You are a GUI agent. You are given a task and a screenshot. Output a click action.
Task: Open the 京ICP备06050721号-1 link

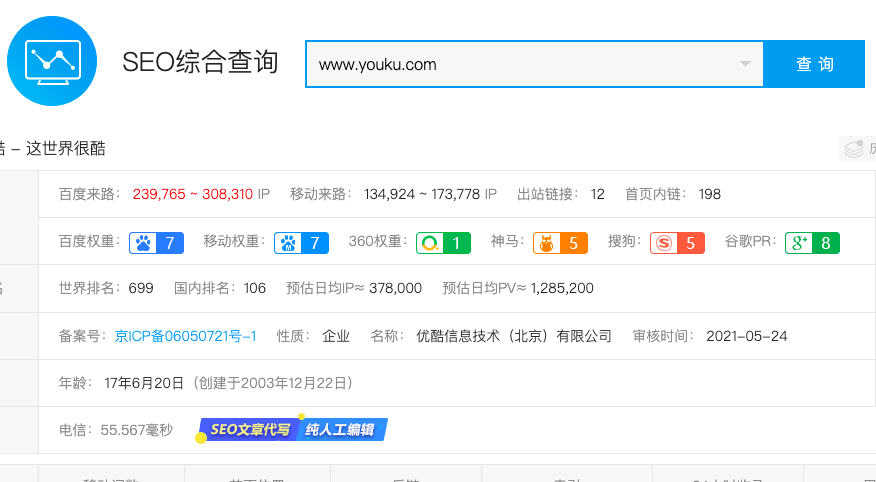coord(185,336)
